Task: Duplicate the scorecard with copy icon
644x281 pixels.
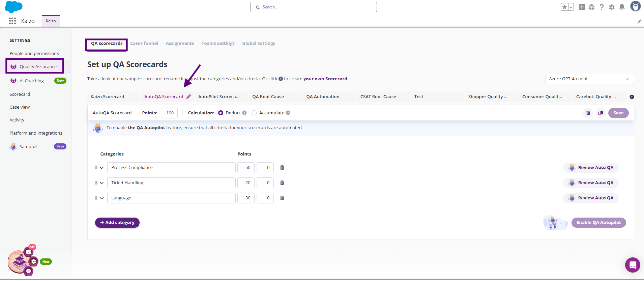Action: (601, 113)
